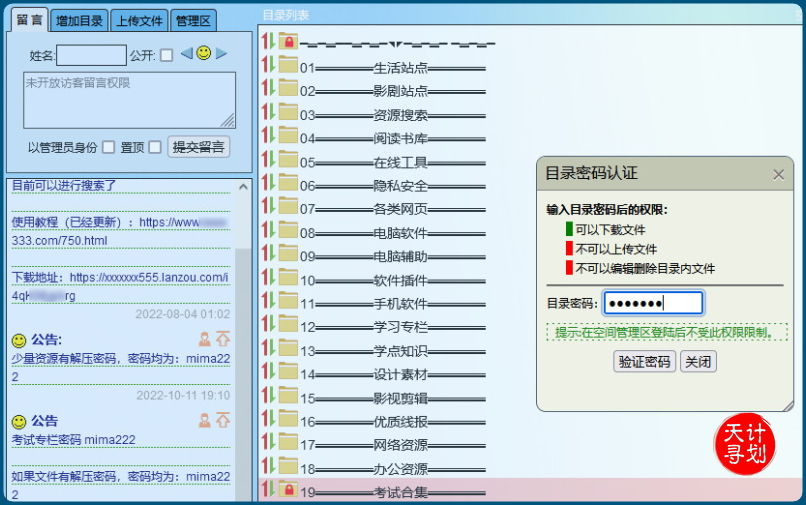The image size is (806, 505).
Task: Click sort arrows icon for 16 优质线报
Action: click(268, 419)
